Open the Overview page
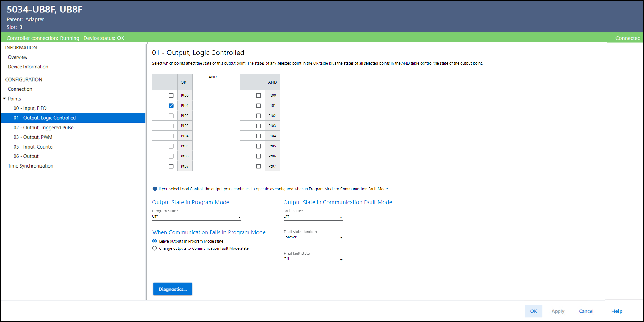Image resolution: width=644 pixels, height=322 pixels. pyautogui.click(x=18, y=57)
